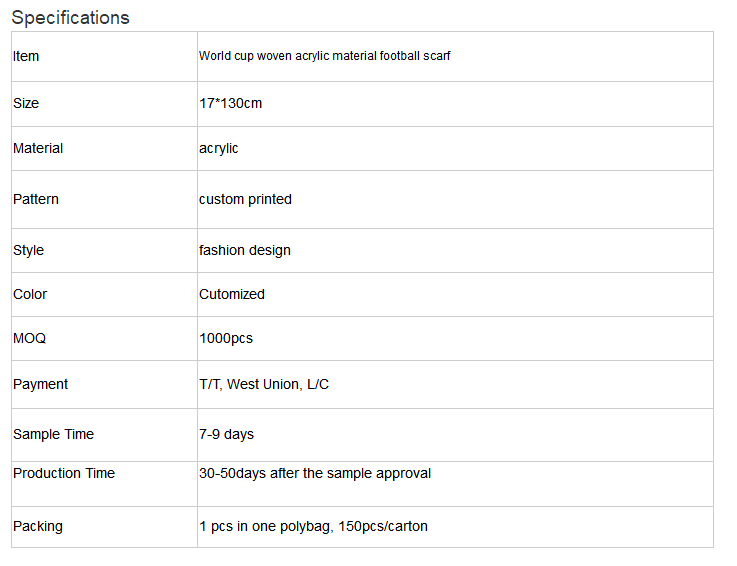Click the fashion design value
Screen dimensions: 737x566
coord(245,250)
